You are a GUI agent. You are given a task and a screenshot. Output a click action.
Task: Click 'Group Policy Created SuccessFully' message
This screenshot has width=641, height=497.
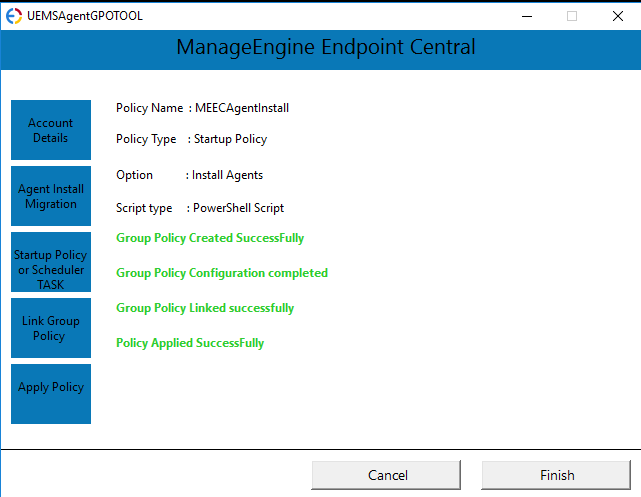[x=210, y=238]
